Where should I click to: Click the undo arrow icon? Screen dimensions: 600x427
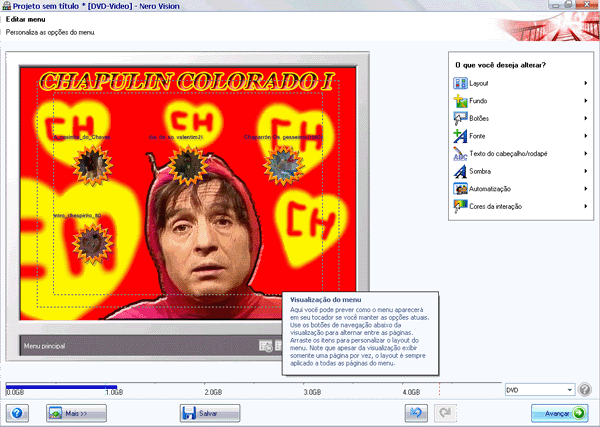tap(418, 412)
